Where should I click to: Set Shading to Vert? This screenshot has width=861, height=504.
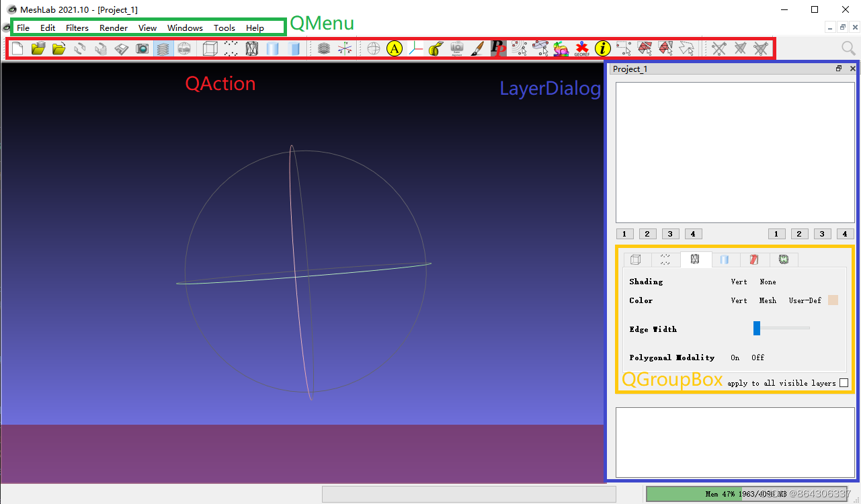[739, 282]
